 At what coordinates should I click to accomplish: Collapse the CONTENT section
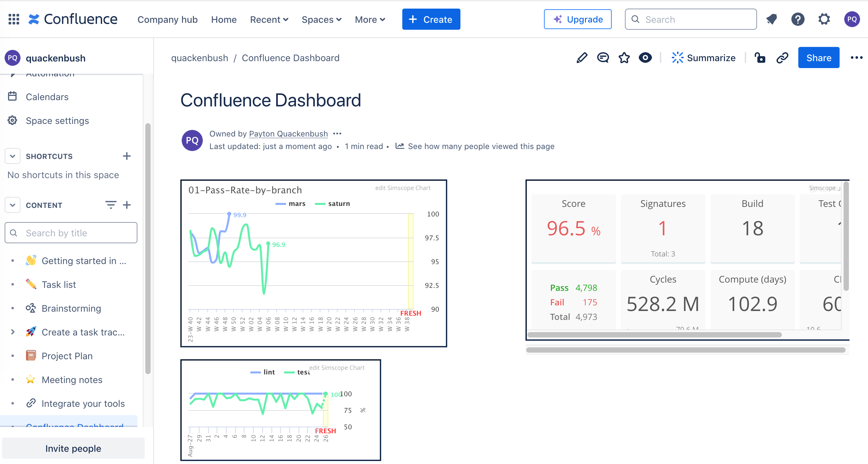[x=13, y=205]
